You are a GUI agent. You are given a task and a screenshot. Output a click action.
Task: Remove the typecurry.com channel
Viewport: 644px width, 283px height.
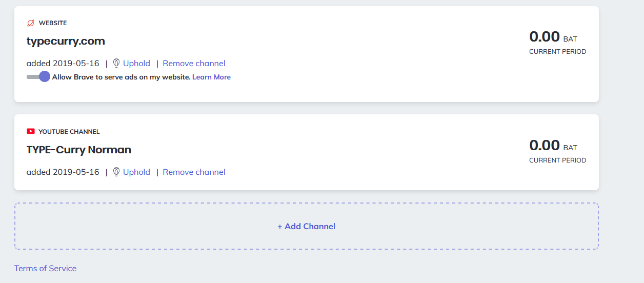tap(194, 64)
